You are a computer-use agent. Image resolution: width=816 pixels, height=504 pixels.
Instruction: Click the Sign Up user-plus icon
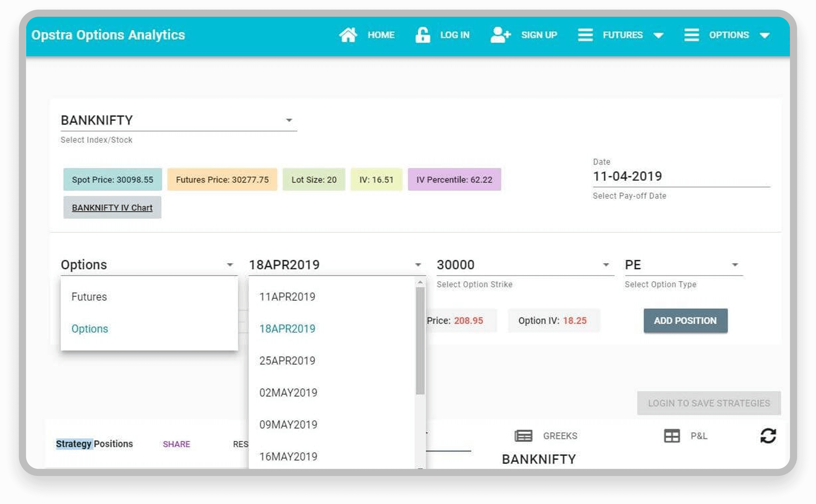coord(500,35)
